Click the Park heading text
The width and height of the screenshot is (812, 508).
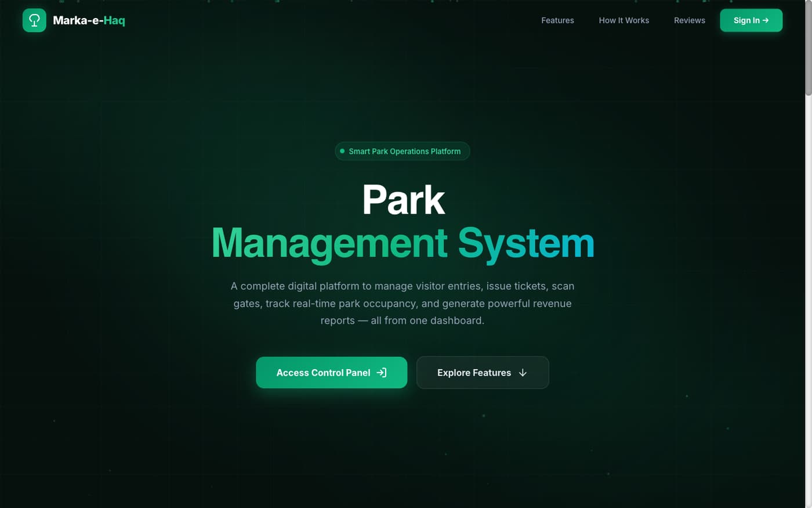(x=403, y=200)
